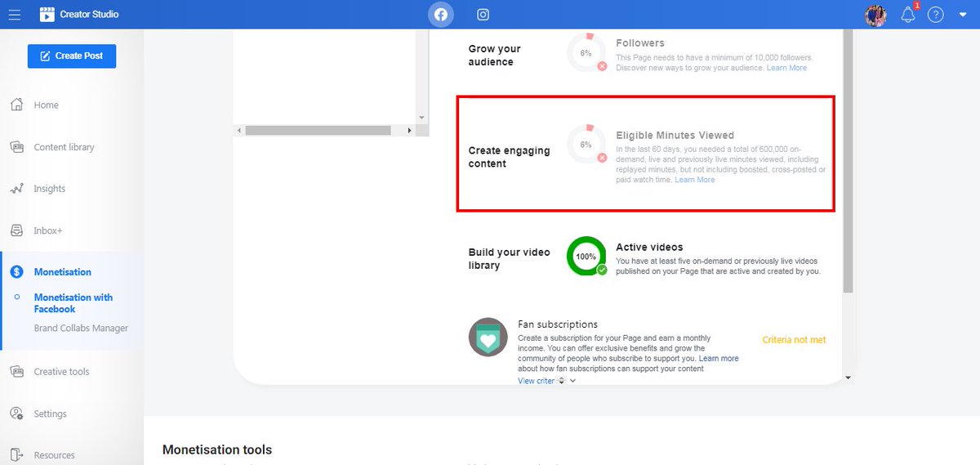Expand the account dropdown arrow in header

click(963, 15)
